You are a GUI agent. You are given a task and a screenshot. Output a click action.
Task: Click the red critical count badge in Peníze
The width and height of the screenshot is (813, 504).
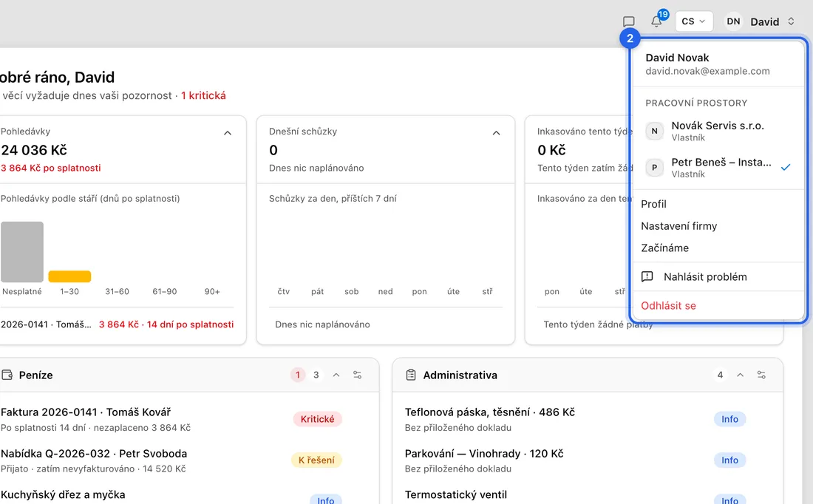pos(298,375)
